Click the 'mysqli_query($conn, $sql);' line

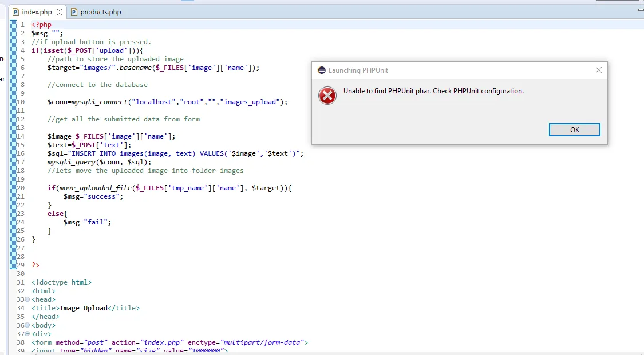point(99,162)
